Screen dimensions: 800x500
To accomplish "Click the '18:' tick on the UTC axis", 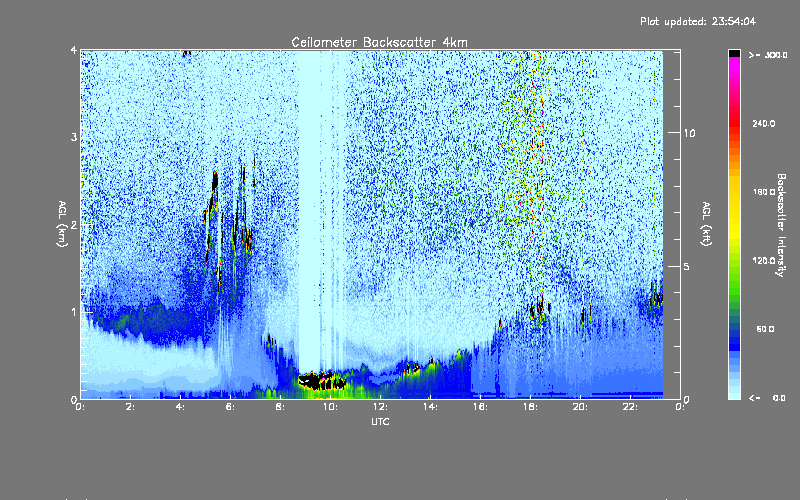I will 530,407.
